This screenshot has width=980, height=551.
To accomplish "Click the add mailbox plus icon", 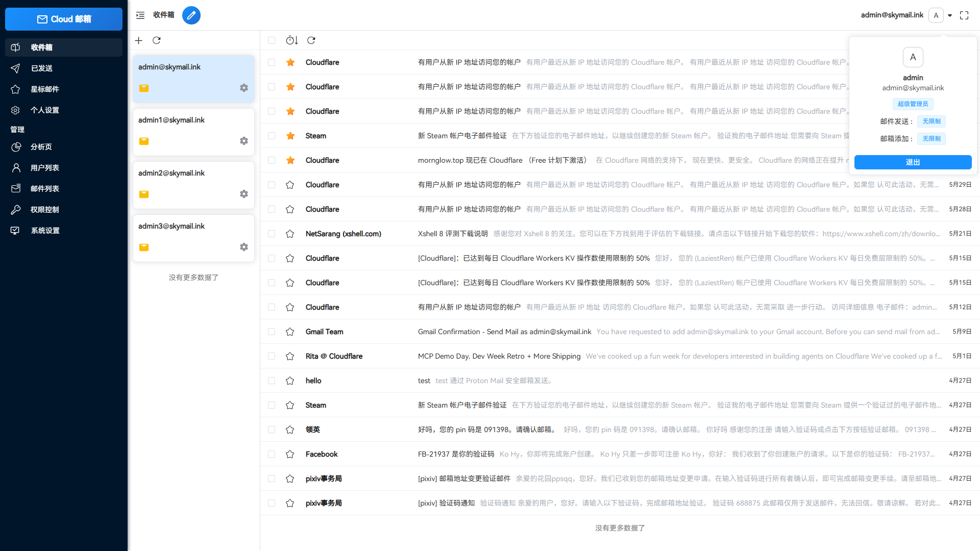I will [x=138, y=40].
